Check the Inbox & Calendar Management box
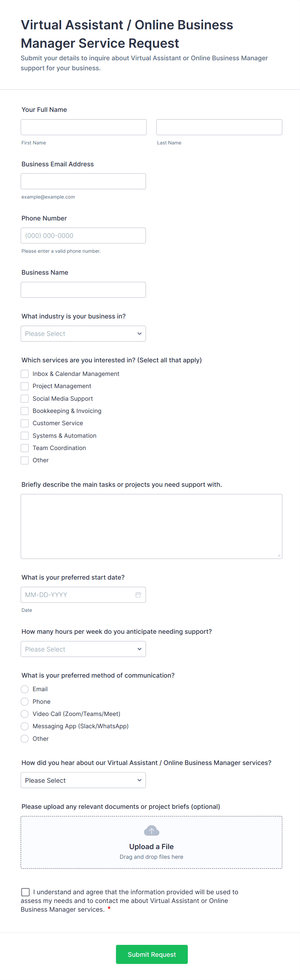 point(25,374)
